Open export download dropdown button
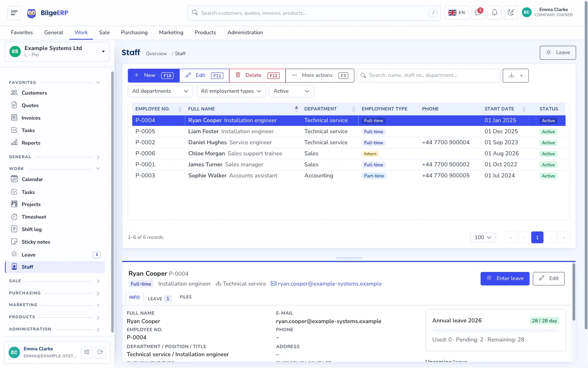Screen dimensions: 588x368 coord(515,75)
